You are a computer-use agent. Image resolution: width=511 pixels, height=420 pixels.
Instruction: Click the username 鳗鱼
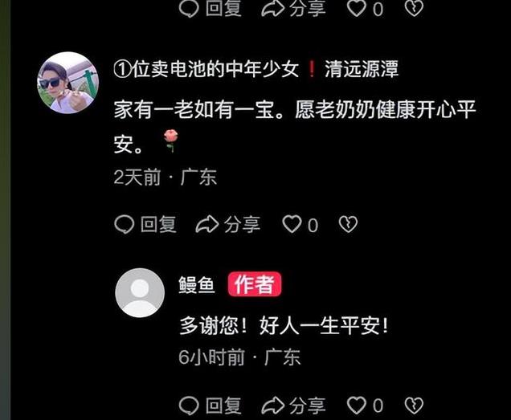pyautogui.click(x=197, y=285)
